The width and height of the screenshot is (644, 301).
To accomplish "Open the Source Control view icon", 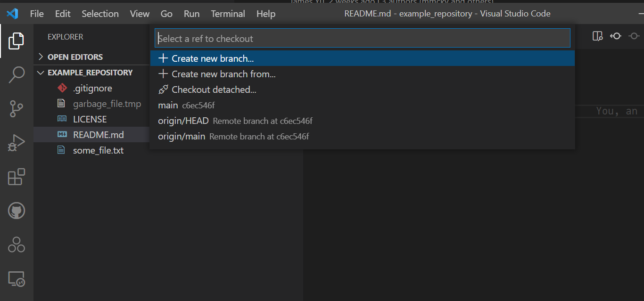I will point(17,109).
